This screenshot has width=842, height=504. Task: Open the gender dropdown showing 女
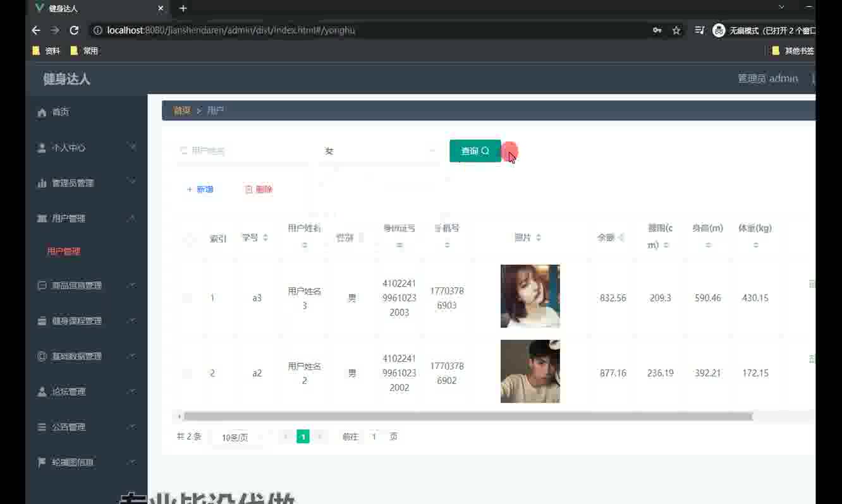pyautogui.click(x=379, y=151)
